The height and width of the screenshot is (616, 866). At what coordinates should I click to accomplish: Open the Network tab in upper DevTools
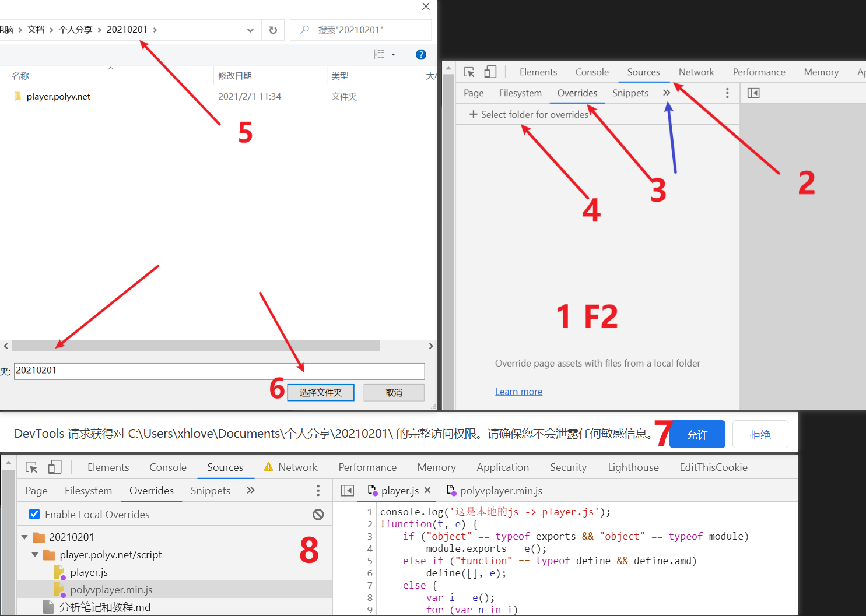(696, 72)
